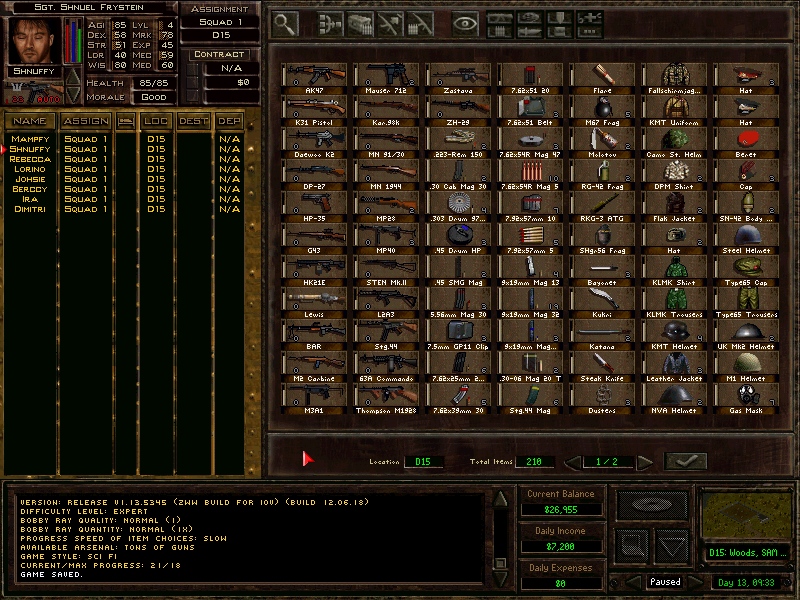Sort mercs by Dep column

229,121
